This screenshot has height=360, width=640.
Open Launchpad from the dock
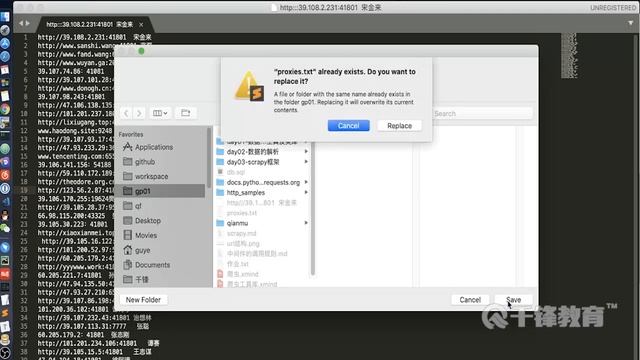[x=5, y=30]
